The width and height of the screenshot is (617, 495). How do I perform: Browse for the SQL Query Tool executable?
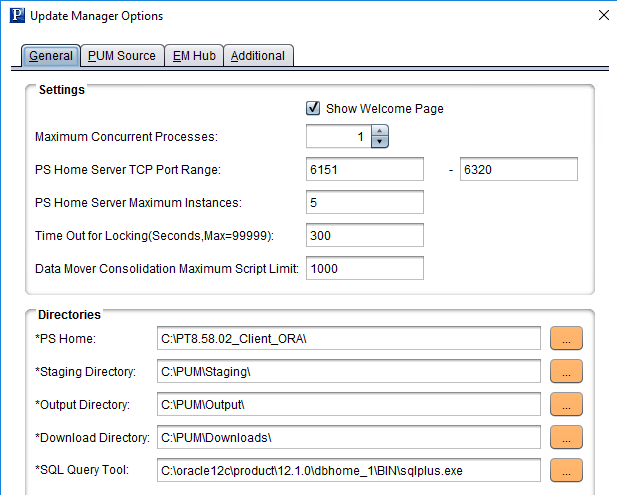pos(566,470)
